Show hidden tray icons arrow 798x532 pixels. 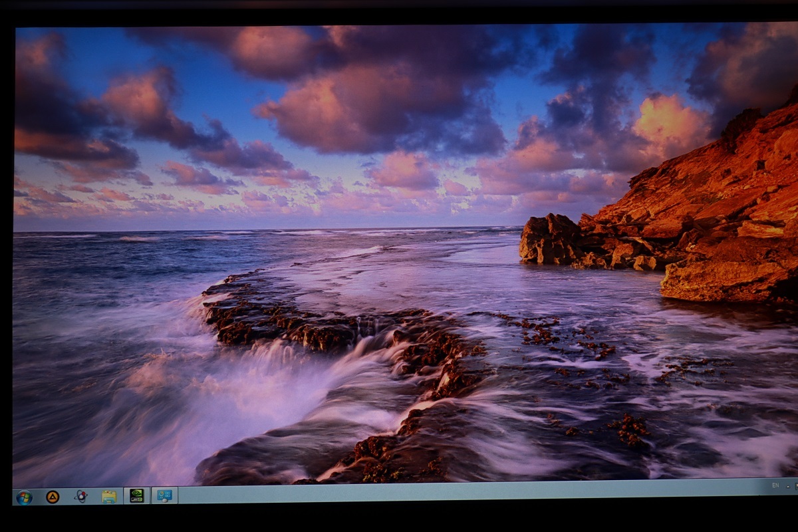[x=788, y=487]
